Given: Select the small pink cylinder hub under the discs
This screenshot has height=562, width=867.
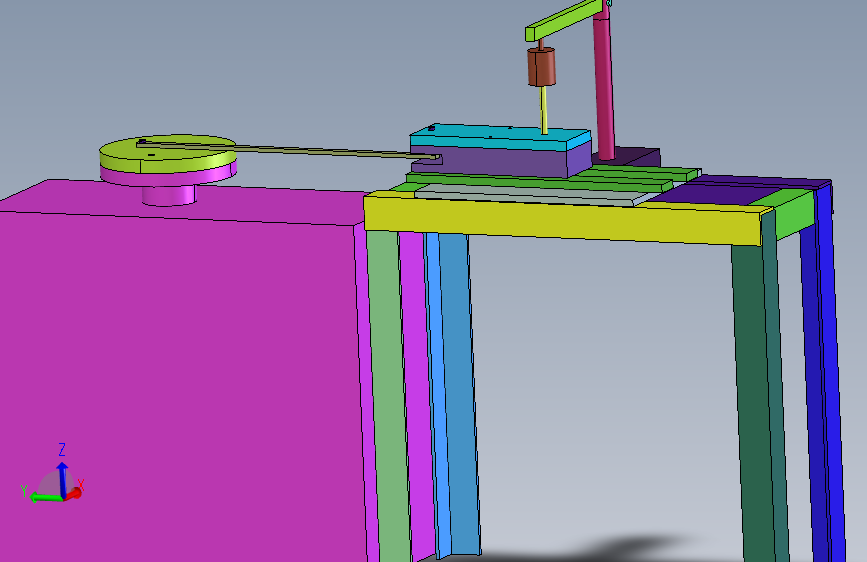Looking at the screenshot, I should pyautogui.click(x=169, y=196).
